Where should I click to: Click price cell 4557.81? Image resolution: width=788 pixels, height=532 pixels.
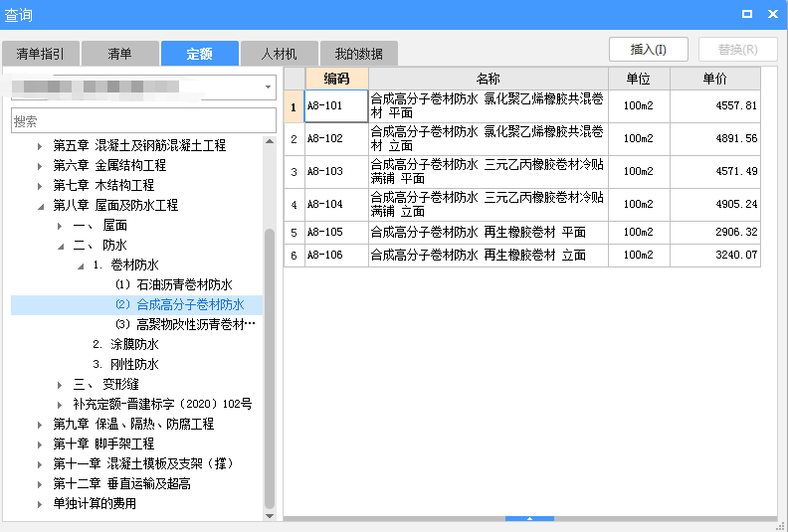click(715, 106)
